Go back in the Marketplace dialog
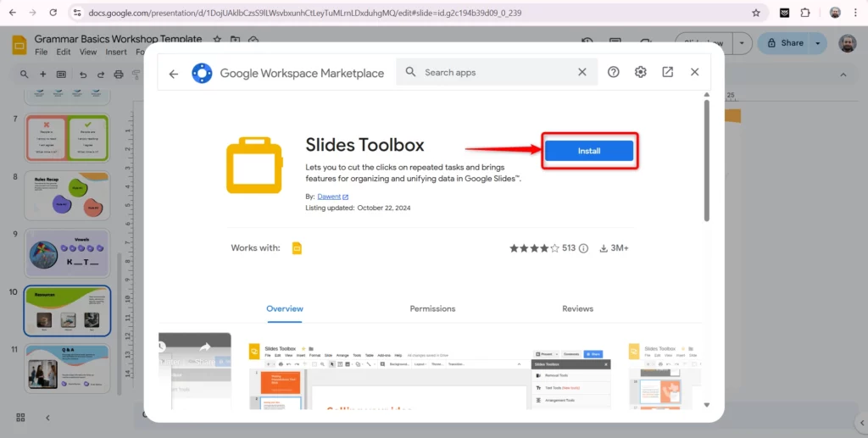Viewport: 868px width, 438px height. tap(174, 73)
